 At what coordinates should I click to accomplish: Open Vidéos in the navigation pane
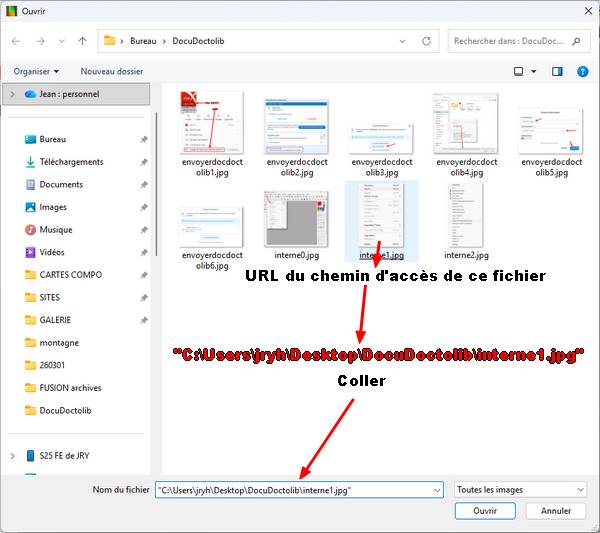tap(52, 252)
